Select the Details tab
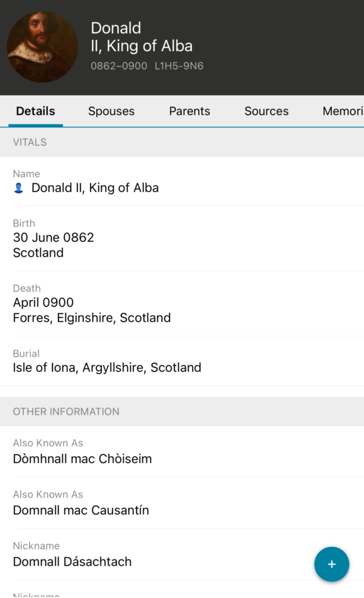Screen dimensions: 364x598 click(x=36, y=111)
